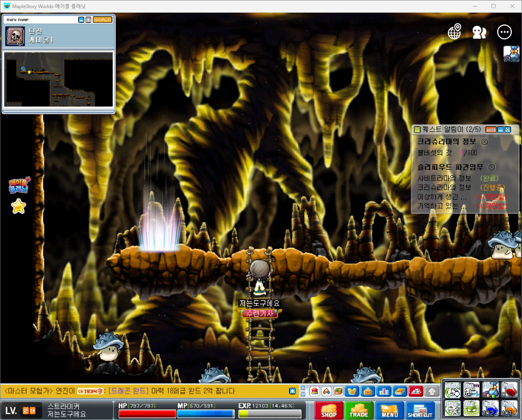Open the world globe location icon
The image size is (522, 420).
pos(454,32)
